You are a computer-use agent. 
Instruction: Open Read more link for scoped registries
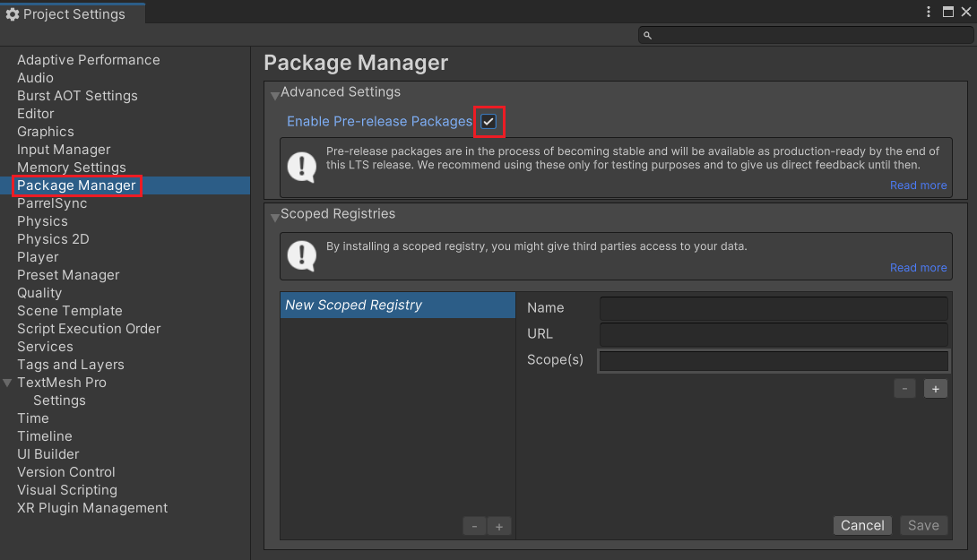(918, 267)
